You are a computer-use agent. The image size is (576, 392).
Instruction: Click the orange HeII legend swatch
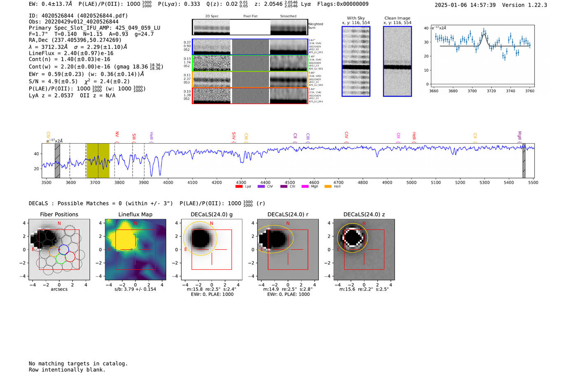tap(328, 186)
